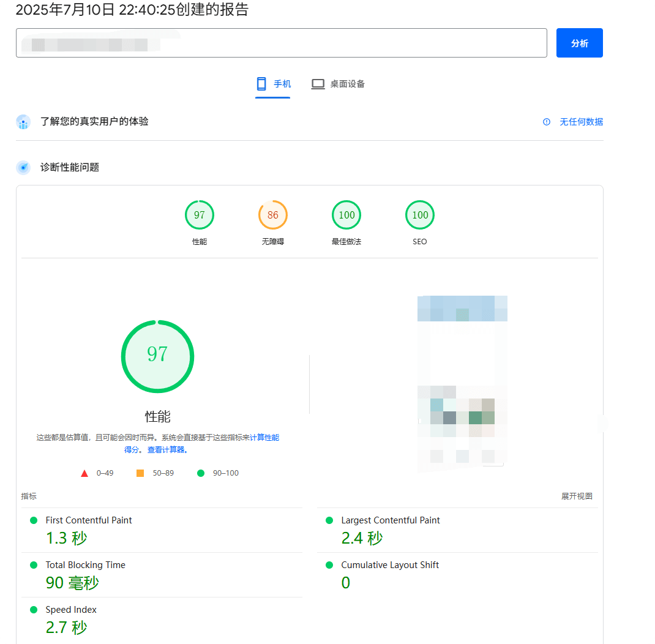Select the 无障碍 score circle showing 86

272,215
